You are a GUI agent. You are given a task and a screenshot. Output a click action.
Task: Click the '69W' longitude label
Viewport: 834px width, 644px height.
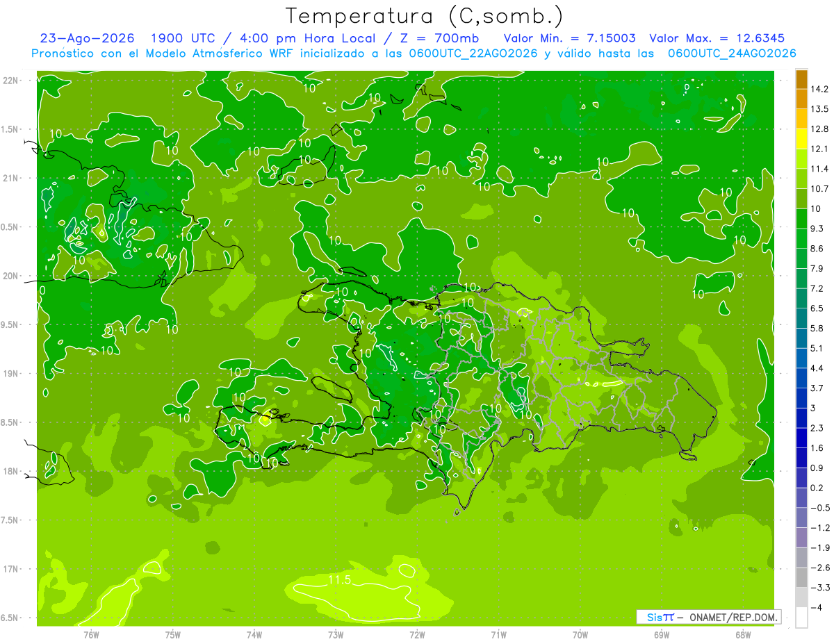pyautogui.click(x=662, y=635)
